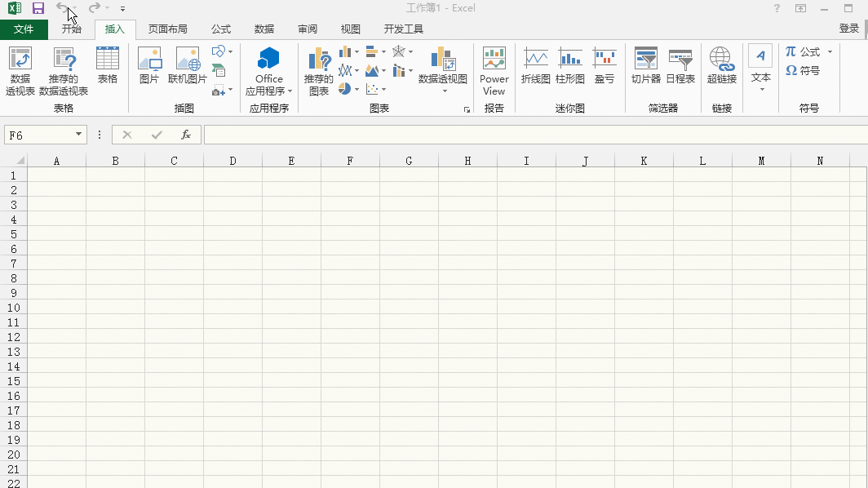This screenshot has width=868, height=488.
Task: Click the Redo arrow
Action: point(95,8)
